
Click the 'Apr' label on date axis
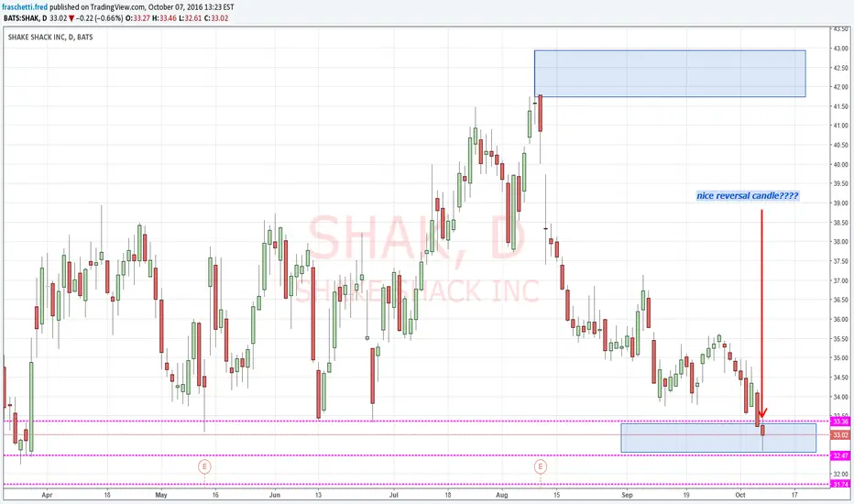pos(47,495)
